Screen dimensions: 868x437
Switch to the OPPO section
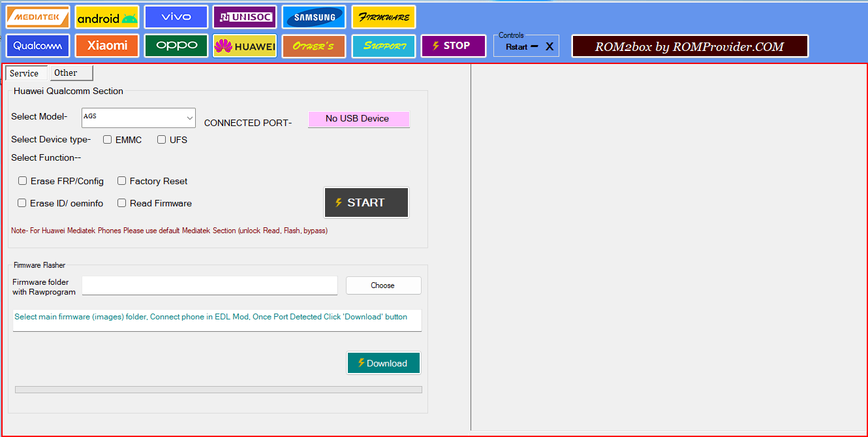click(x=176, y=46)
